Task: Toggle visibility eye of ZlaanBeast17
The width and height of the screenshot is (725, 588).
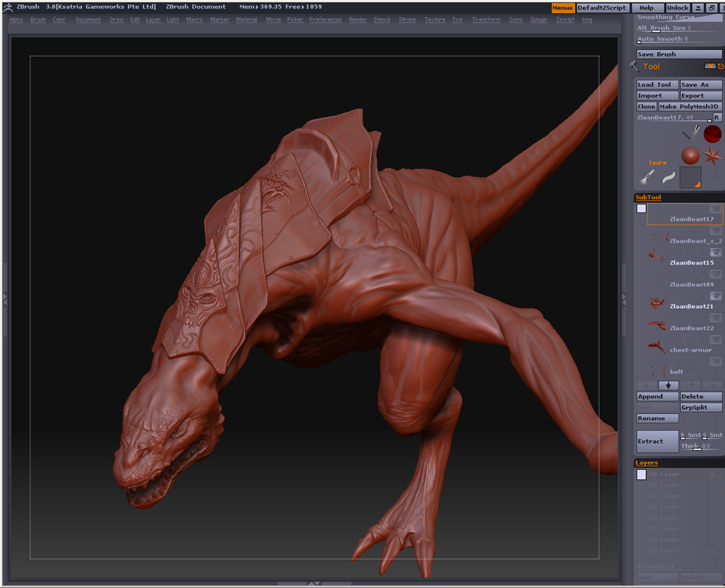Action: coord(716,209)
